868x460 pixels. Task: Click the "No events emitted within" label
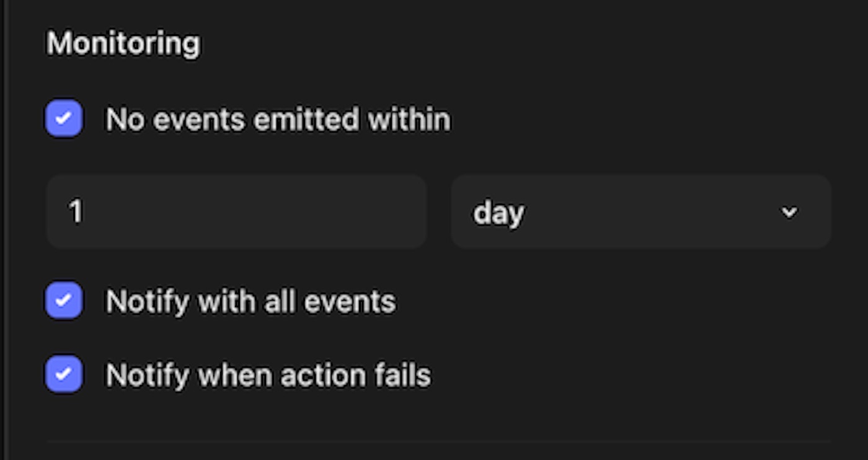(x=278, y=119)
